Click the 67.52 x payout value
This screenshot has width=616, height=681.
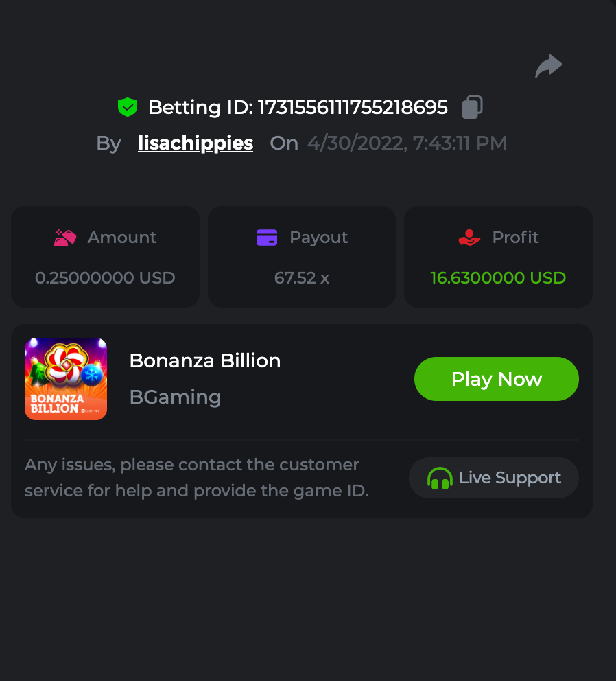click(x=302, y=278)
